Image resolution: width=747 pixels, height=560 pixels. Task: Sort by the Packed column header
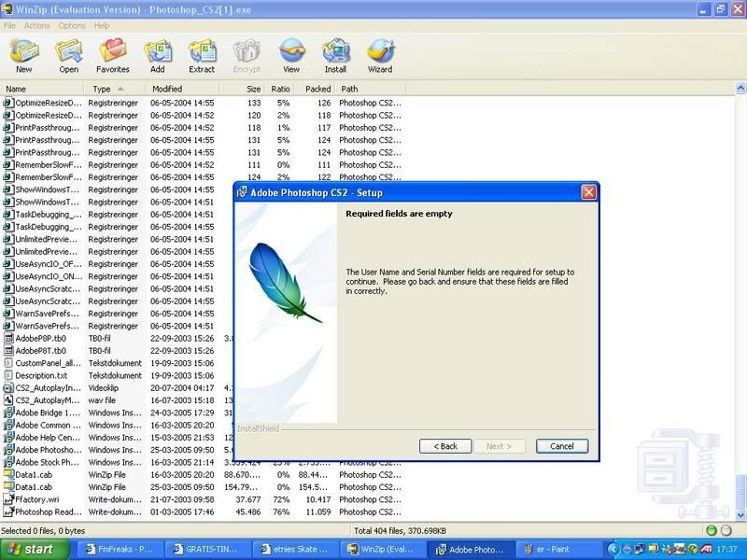[314, 89]
